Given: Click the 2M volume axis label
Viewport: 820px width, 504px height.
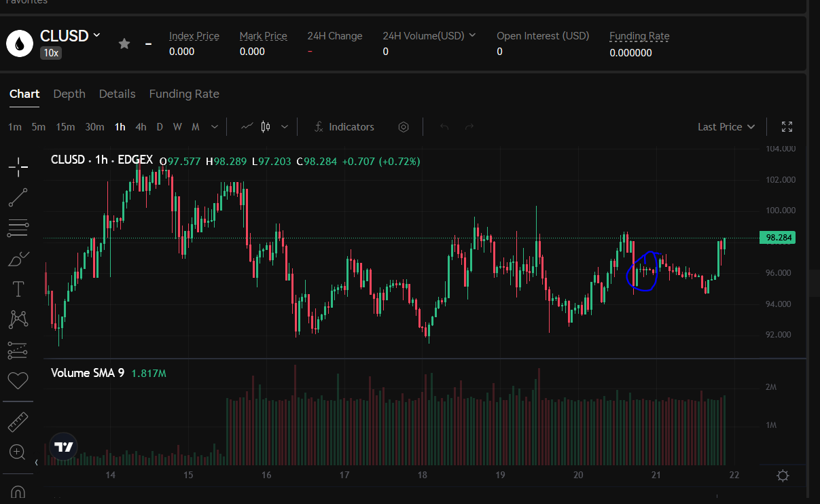Looking at the screenshot, I should point(771,387).
